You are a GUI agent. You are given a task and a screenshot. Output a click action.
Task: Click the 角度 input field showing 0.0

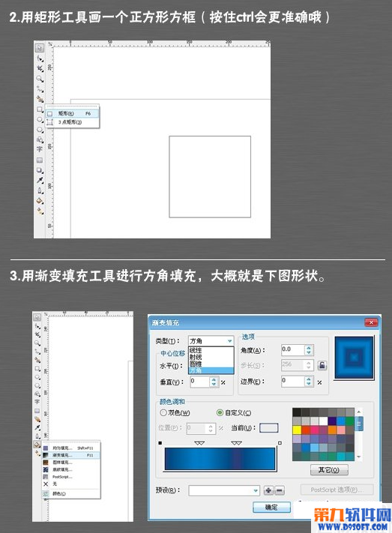coord(292,350)
